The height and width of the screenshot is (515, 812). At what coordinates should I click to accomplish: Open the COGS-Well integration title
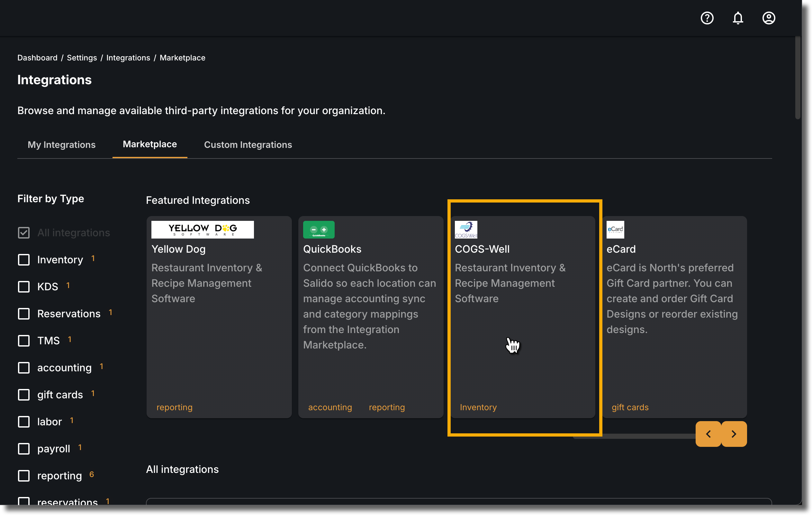[x=482, y=249]
